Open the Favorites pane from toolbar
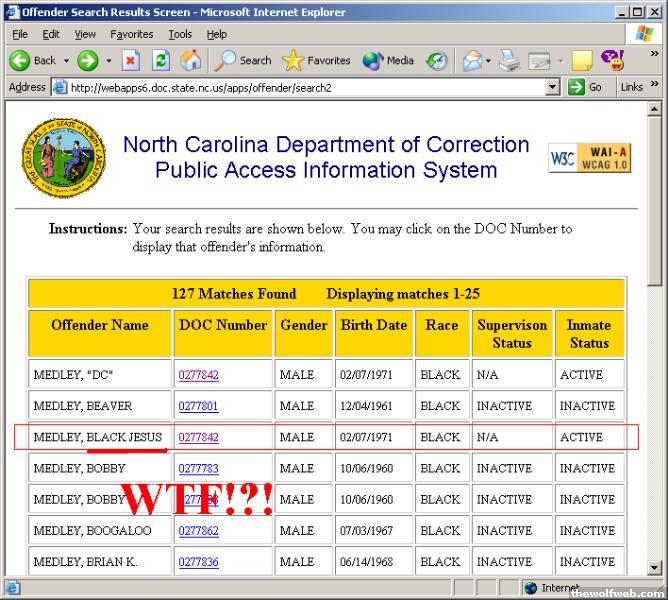This screenshot has height=600, width=668. 317,60
